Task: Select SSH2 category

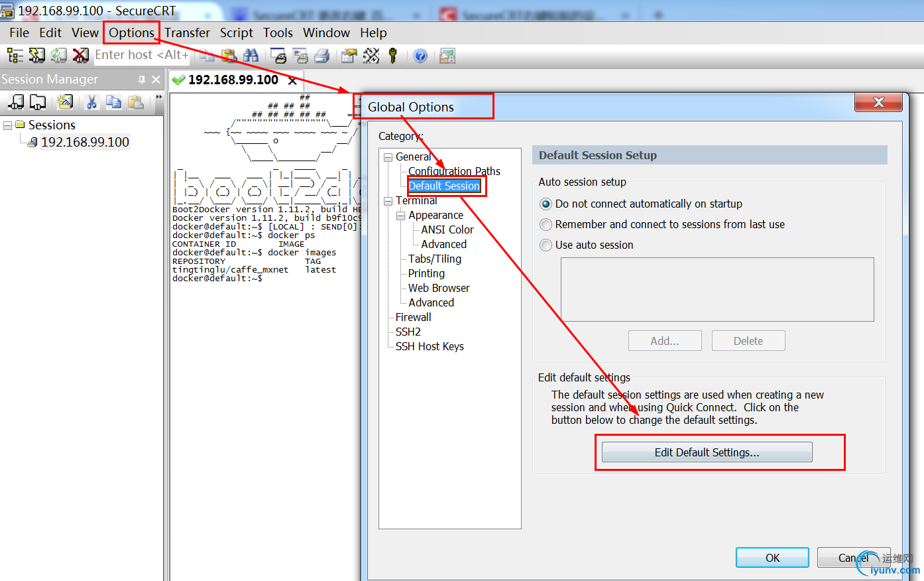Action: click(x=408, y=332)
